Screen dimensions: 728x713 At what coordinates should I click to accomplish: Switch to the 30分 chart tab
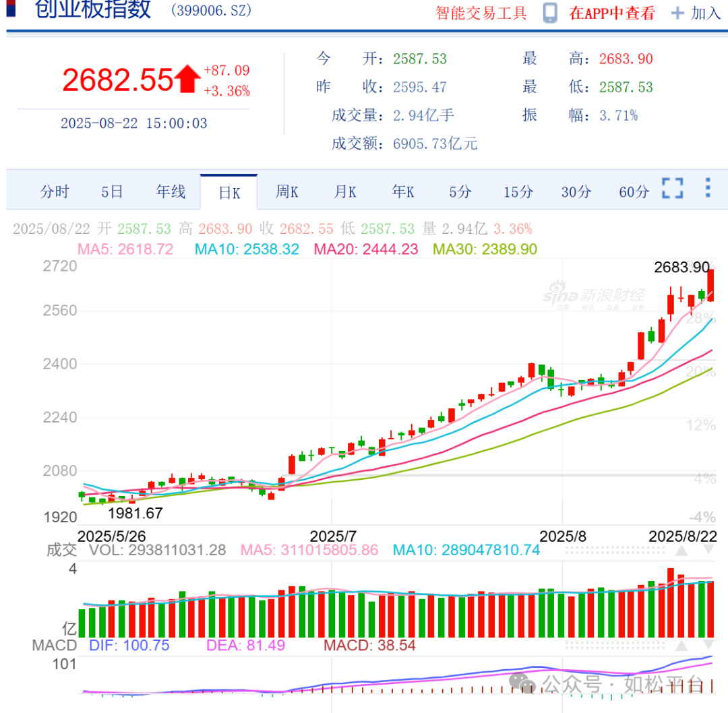[576, 191]
